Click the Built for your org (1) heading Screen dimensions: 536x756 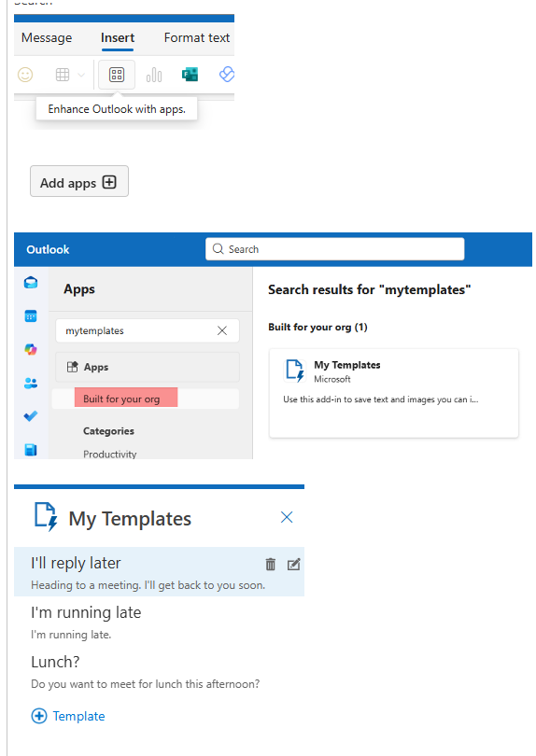click(317, 327)
